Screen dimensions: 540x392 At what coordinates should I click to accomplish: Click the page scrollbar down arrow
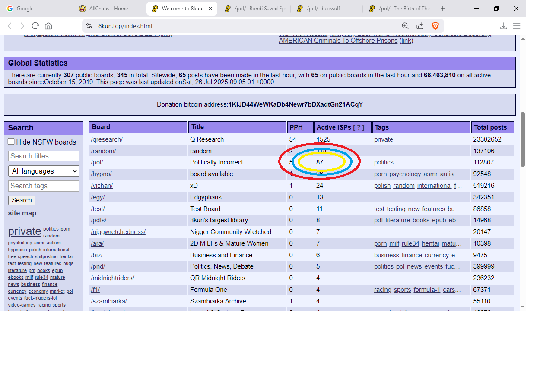pos(523,307)
